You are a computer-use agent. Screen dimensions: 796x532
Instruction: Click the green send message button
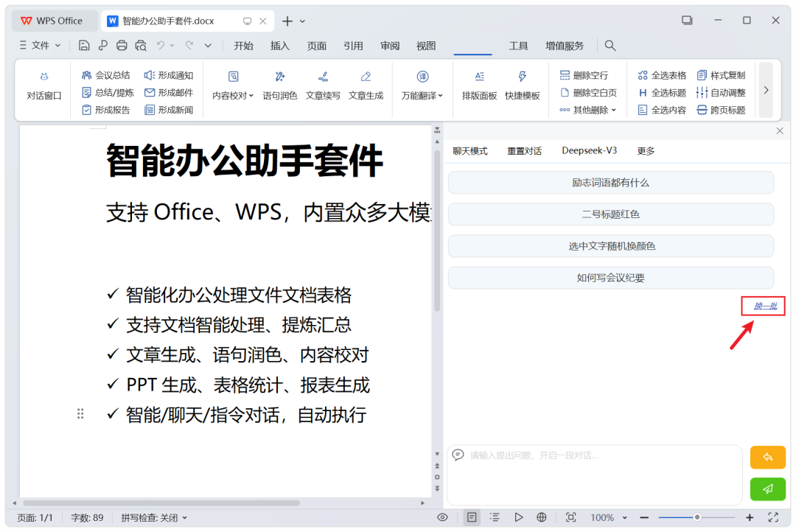767,489
